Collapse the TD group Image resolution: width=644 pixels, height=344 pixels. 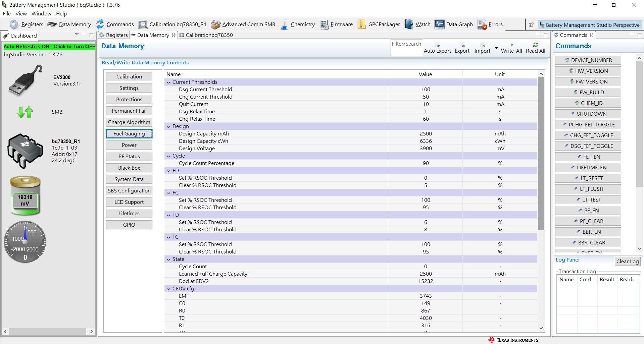tap(168, 215)
